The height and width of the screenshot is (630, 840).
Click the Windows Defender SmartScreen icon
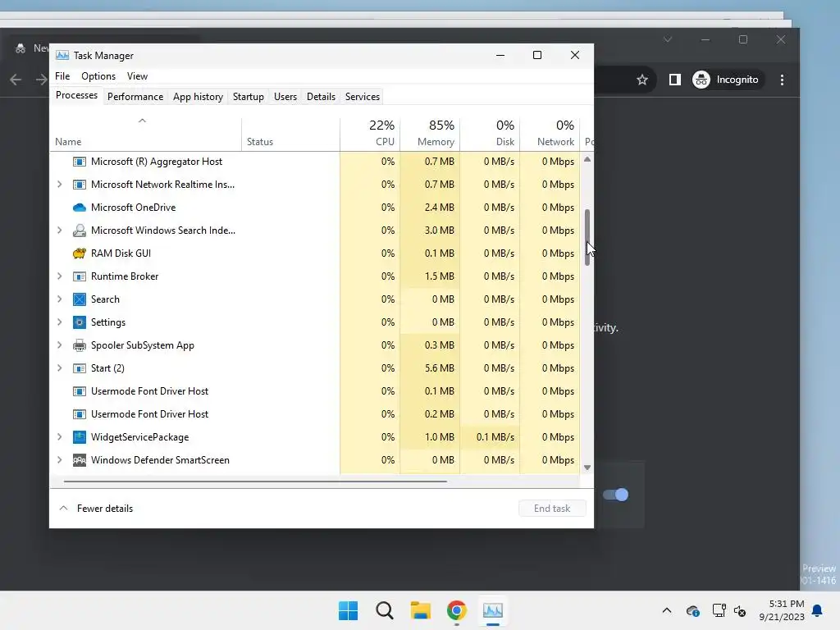80,460
